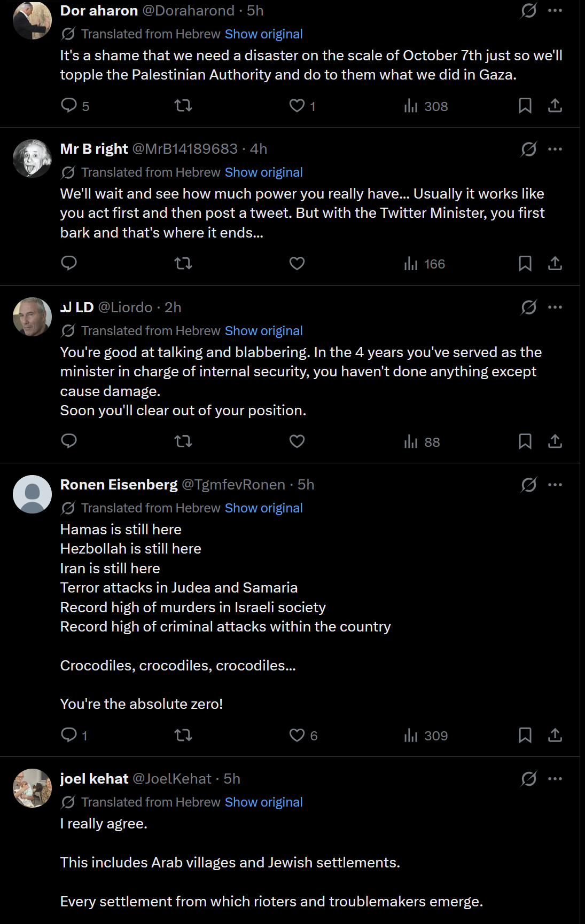Open Grok explain on Mr B right's tweet

click(529, 149)
